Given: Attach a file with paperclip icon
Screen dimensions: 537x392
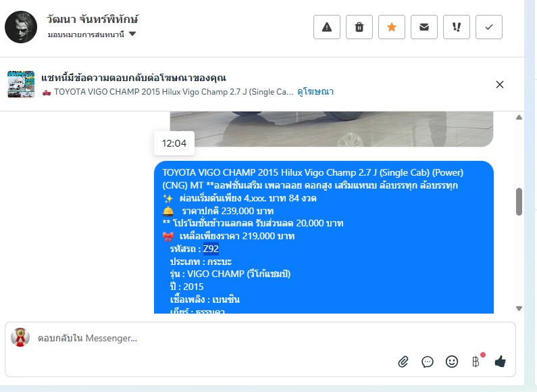Looking at the screenshot, I should (403, 362).
